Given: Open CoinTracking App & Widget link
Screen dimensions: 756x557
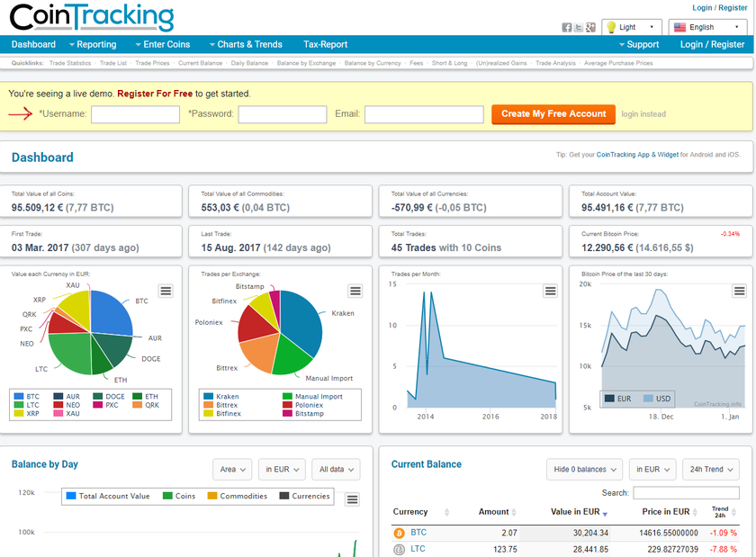Looking at the screenshot, I should (637, 155).
